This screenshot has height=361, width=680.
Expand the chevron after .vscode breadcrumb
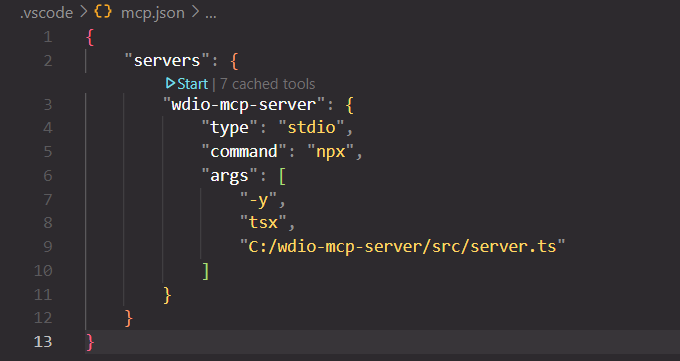pyautogui.click(x=83, y=13)
